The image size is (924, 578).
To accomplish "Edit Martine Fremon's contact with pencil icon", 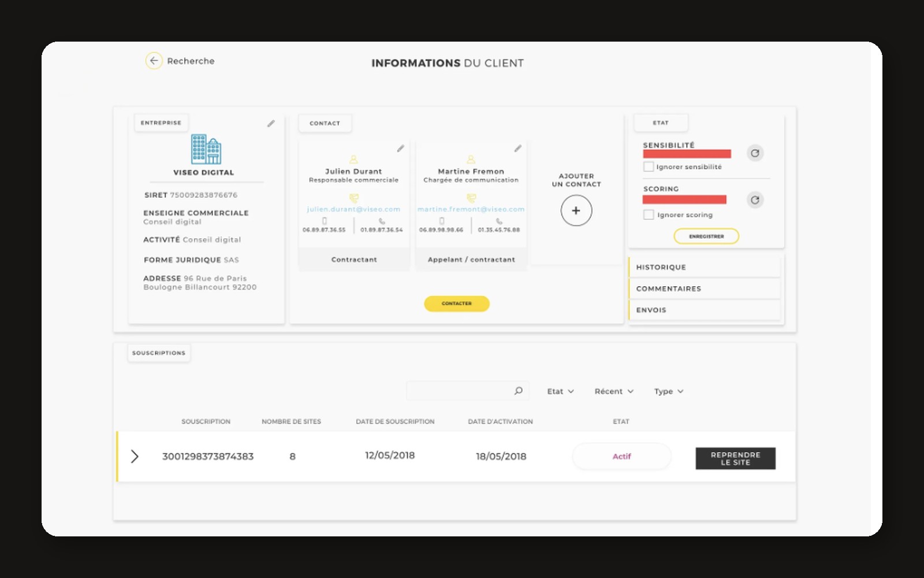I will tap(517, 149).
